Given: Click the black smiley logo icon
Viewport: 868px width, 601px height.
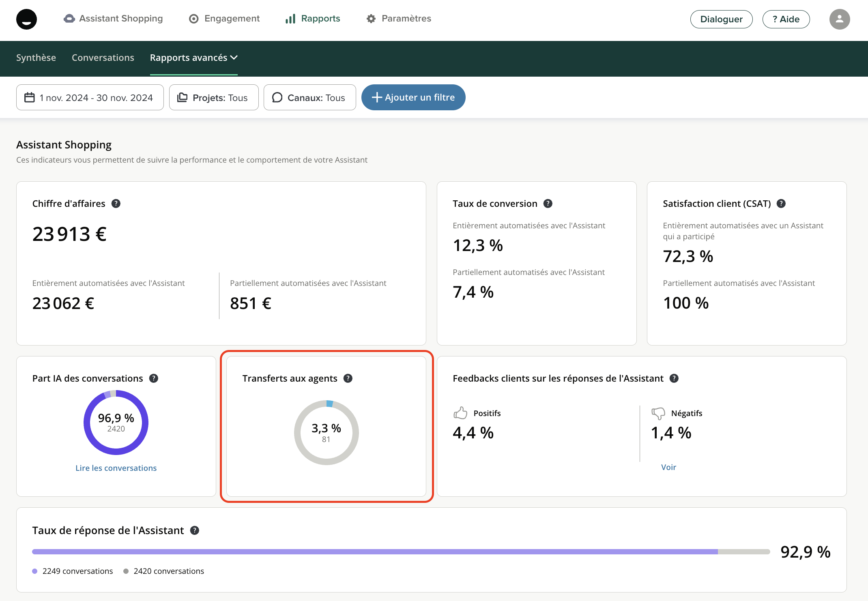Looking at the screenshot, I should pos(26,19).
